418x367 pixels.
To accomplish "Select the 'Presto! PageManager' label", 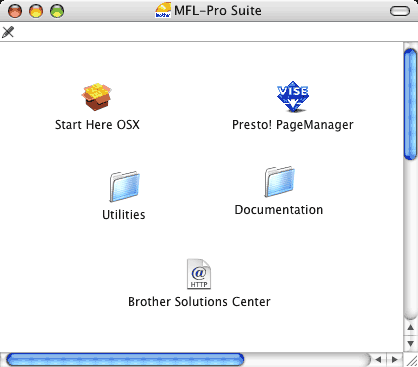I will click(293, 125).
